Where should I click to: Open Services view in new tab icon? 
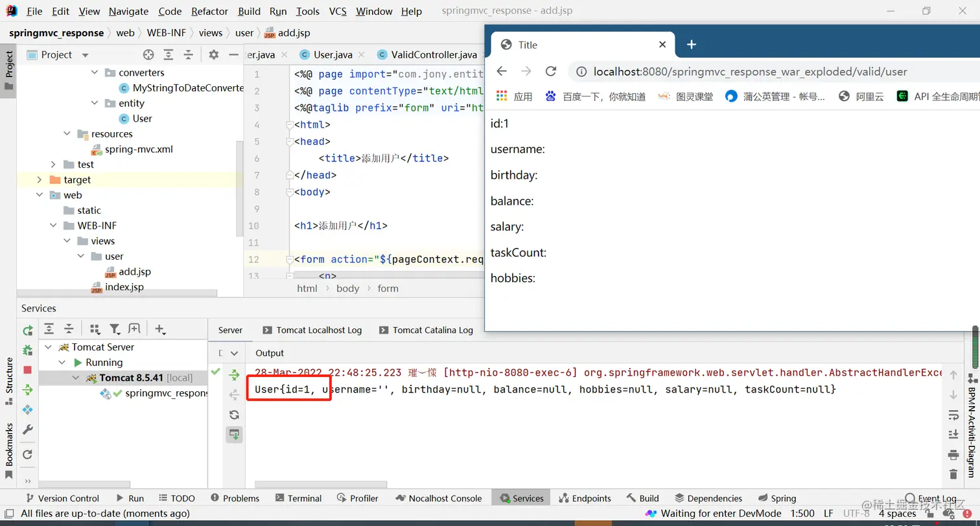134,329
